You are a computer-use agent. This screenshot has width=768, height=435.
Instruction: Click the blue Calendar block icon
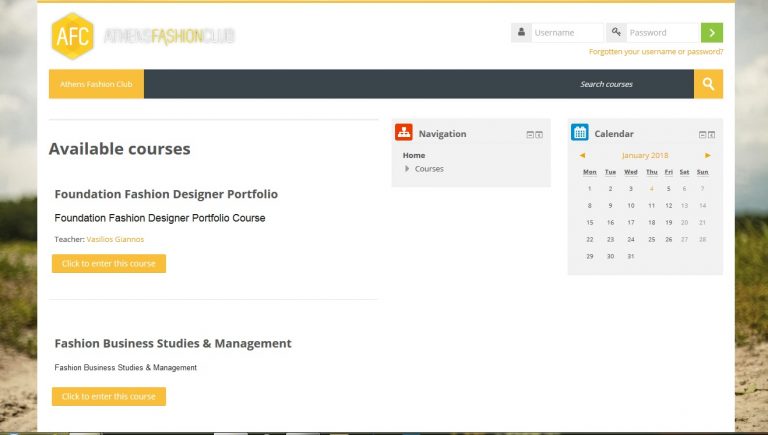(x=580, y=133)
